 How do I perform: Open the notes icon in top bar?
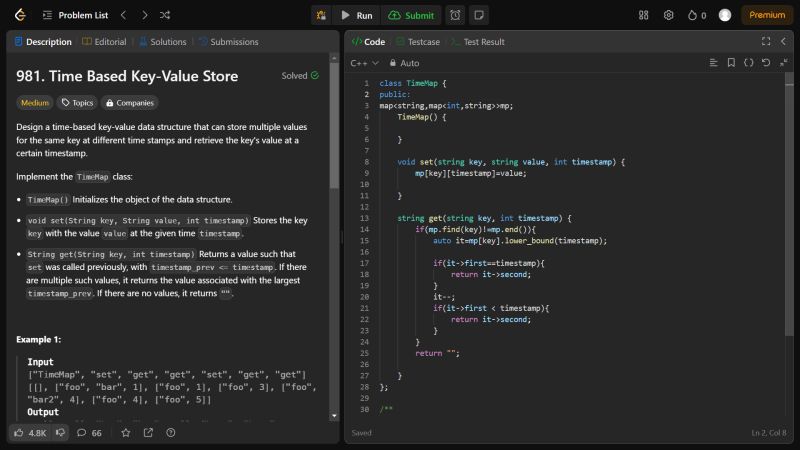click(x=479, y=15)
